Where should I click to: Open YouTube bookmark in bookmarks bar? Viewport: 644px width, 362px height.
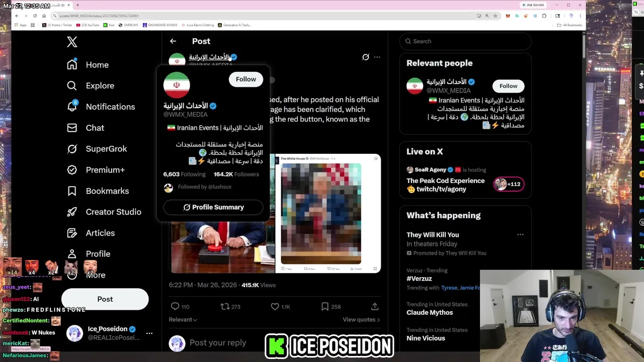coord(88,25)
